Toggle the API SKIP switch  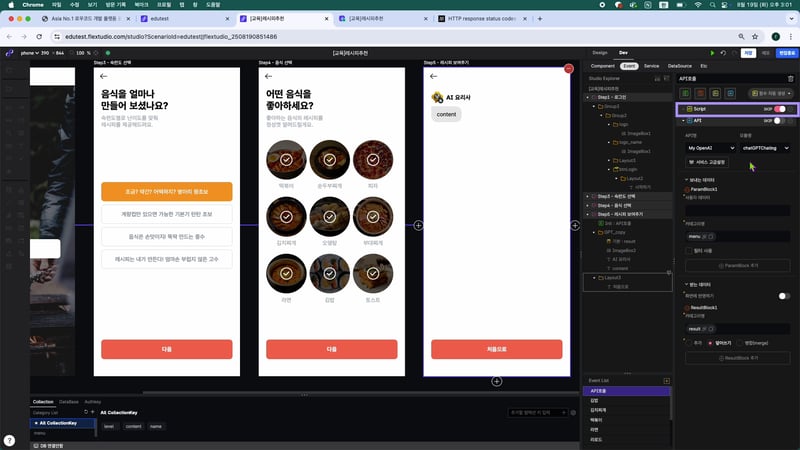coord(779,120)
